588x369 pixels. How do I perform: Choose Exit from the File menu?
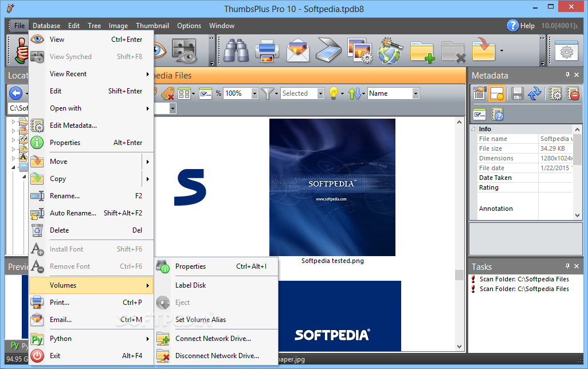[x=92, y=356]
